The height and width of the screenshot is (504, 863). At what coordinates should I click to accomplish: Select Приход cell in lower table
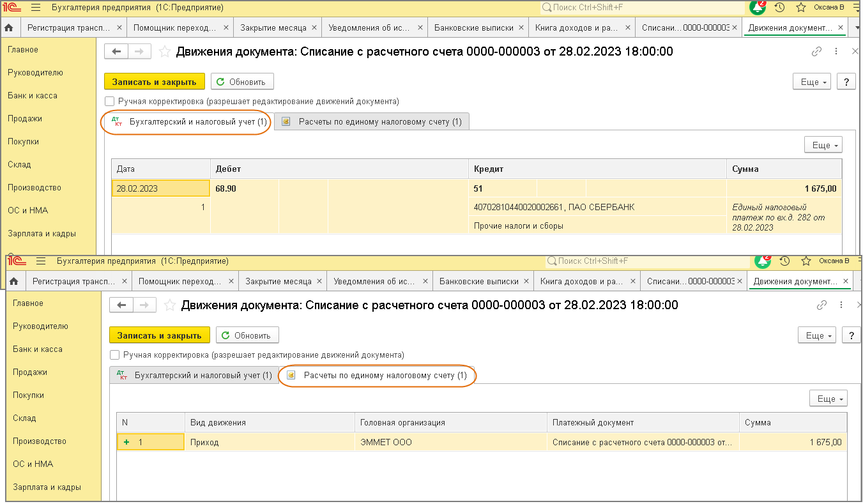pyautogui.click(x=270, y=442)
